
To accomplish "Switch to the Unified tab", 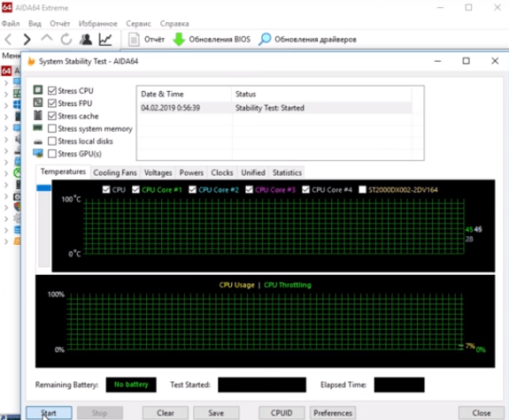I will (x=253, y=172).
